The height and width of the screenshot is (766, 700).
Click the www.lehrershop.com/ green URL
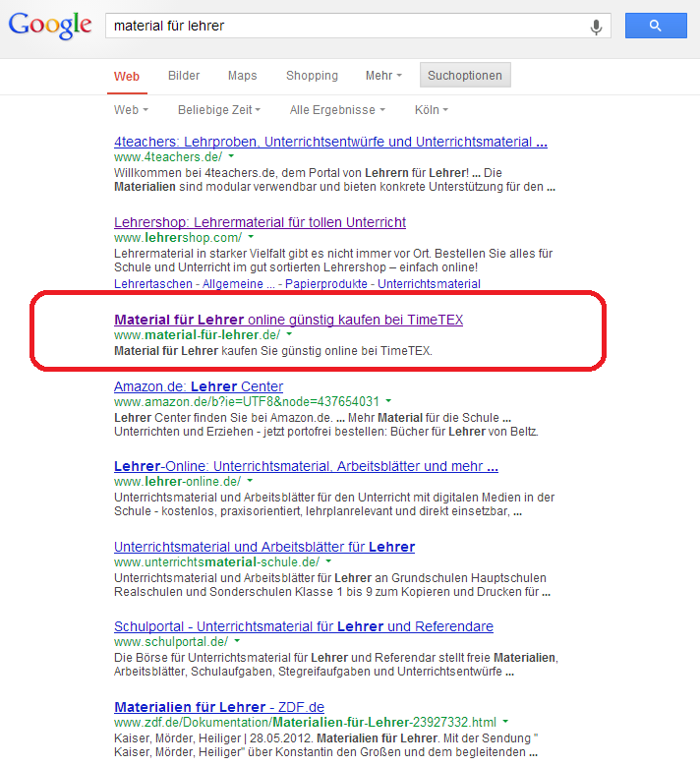[x=178, y=237]
